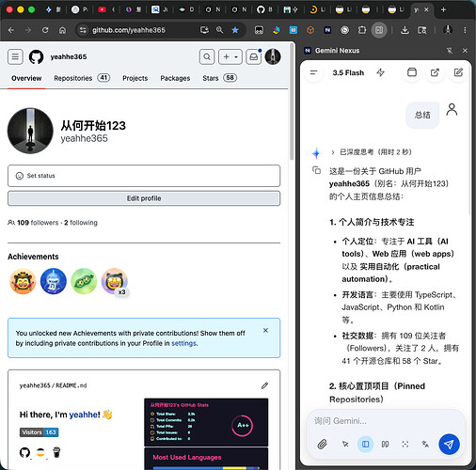Switch to Repositories tab

(82, 78)
